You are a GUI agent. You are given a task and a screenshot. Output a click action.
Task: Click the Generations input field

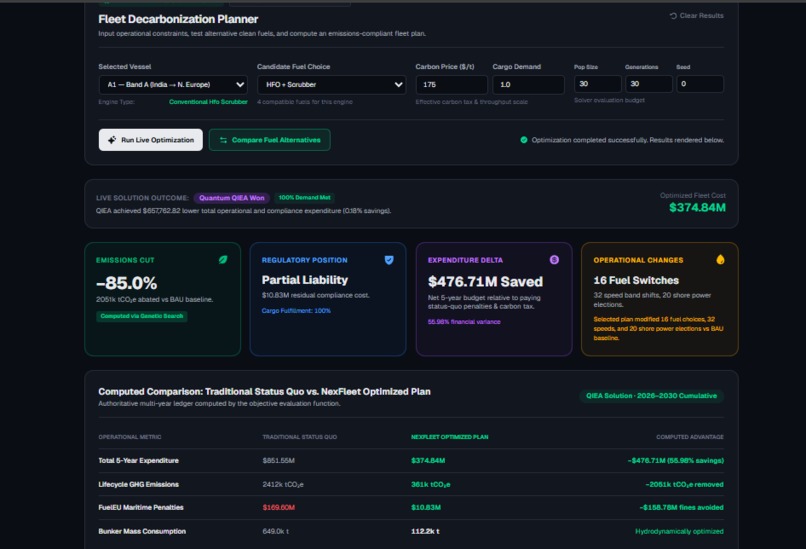pos(649,84)
